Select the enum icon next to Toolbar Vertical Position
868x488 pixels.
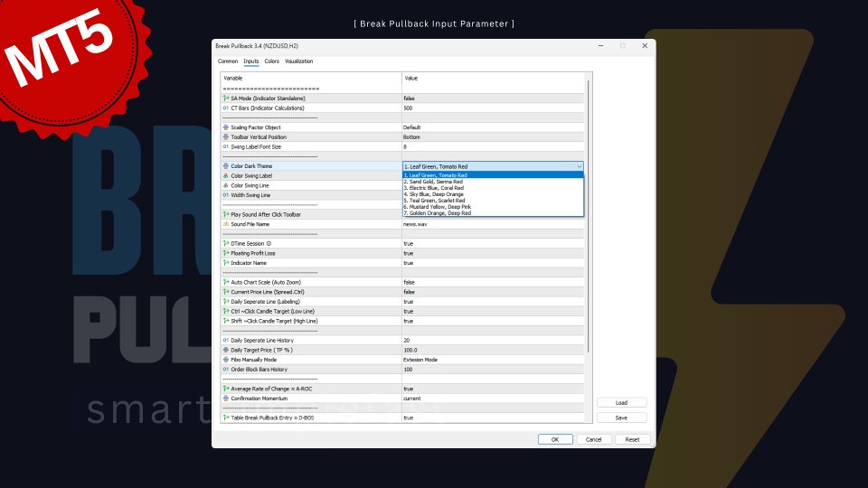226,136
